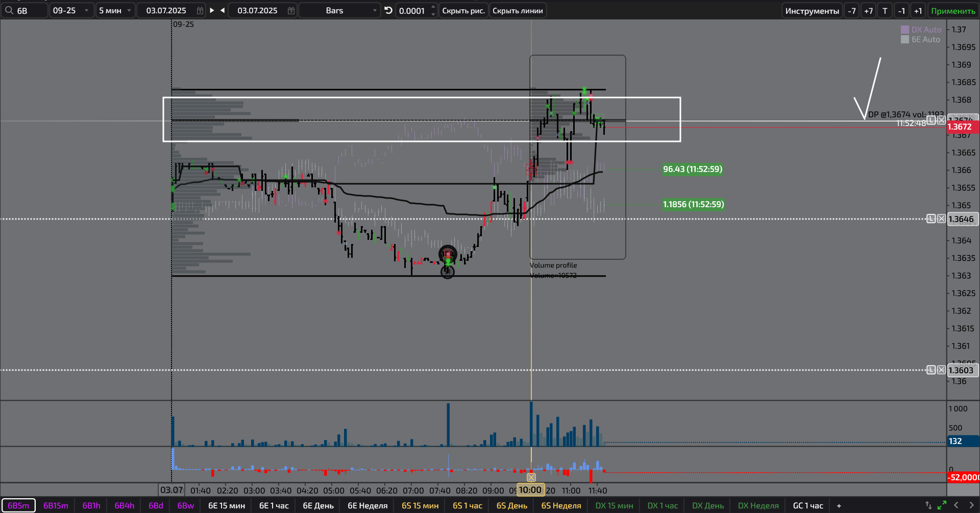Click the T today button
Image resolution: width=980 pixels, height=513 pixels.
click(885, 11)
